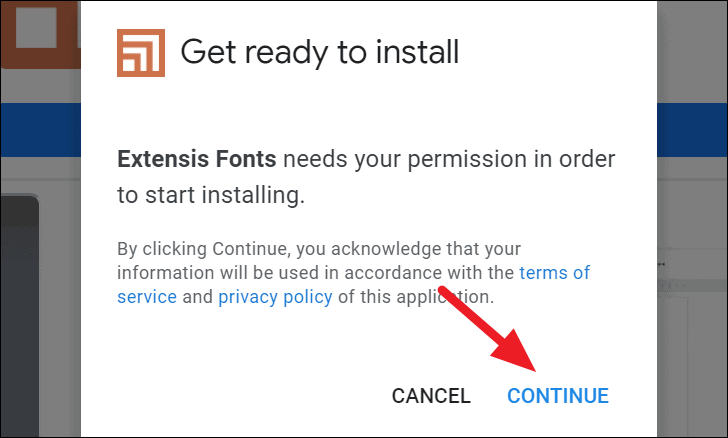
Task: Click the gray overlay area at the upper right
Action: [692, 51]
